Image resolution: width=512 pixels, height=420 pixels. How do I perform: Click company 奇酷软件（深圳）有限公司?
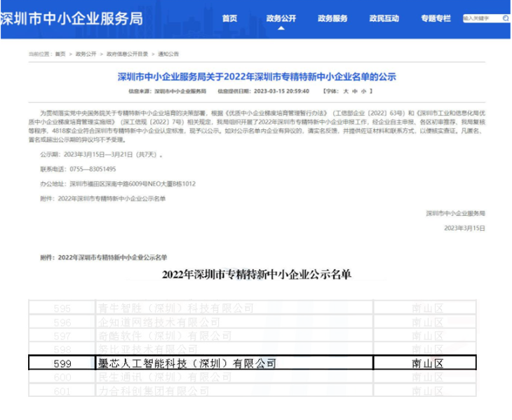[165, 335]
